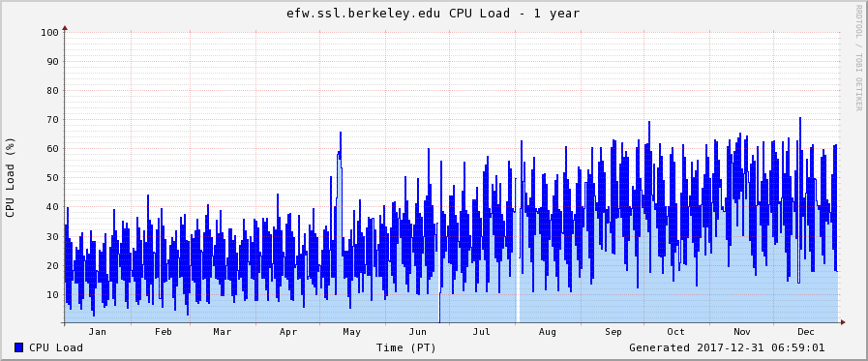This screenshot has height=361, width=868.
Task: Click the 100 value on the y-axis
Action: 49,32
